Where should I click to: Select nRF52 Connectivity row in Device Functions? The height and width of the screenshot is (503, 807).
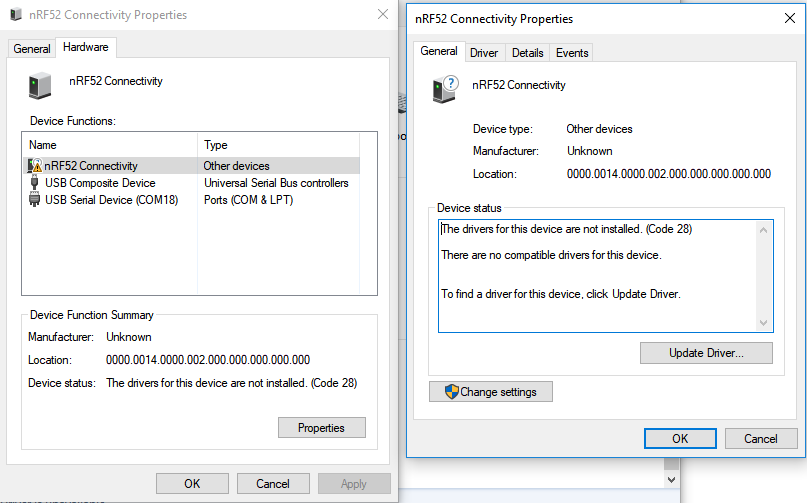pyautogui.click(x=191, y=166)
